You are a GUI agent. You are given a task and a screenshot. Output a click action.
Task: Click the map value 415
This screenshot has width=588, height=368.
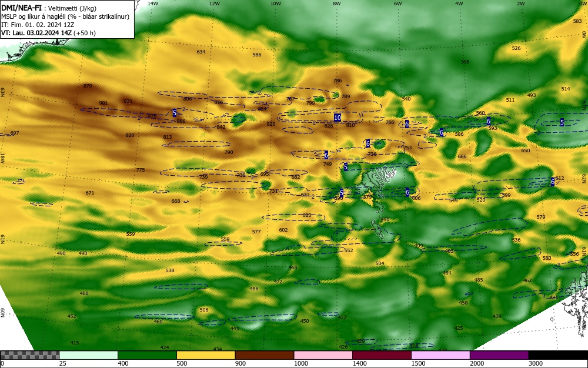(75, 343)
